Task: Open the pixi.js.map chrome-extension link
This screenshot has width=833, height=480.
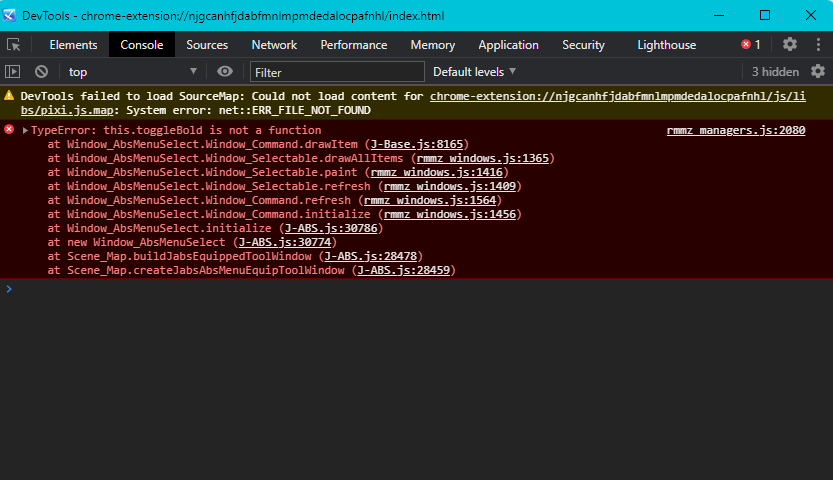Action: tap(617, 96)
